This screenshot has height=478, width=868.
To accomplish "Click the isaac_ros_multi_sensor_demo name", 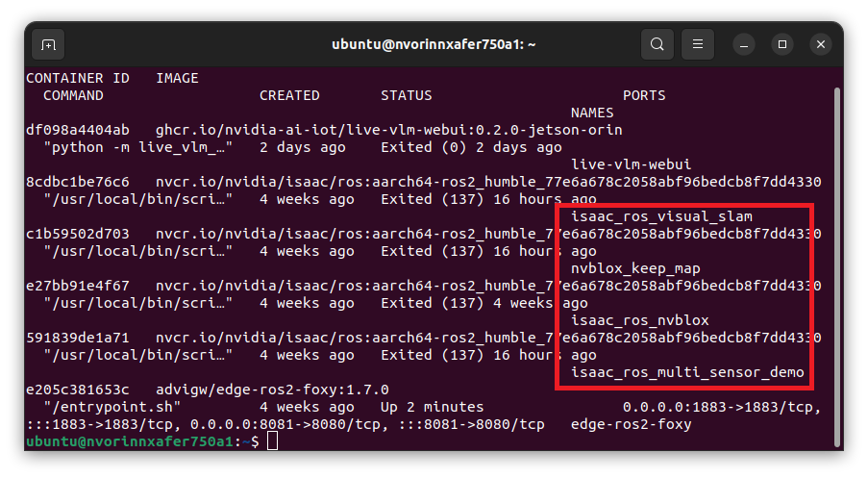I will [x=687, y=372].
